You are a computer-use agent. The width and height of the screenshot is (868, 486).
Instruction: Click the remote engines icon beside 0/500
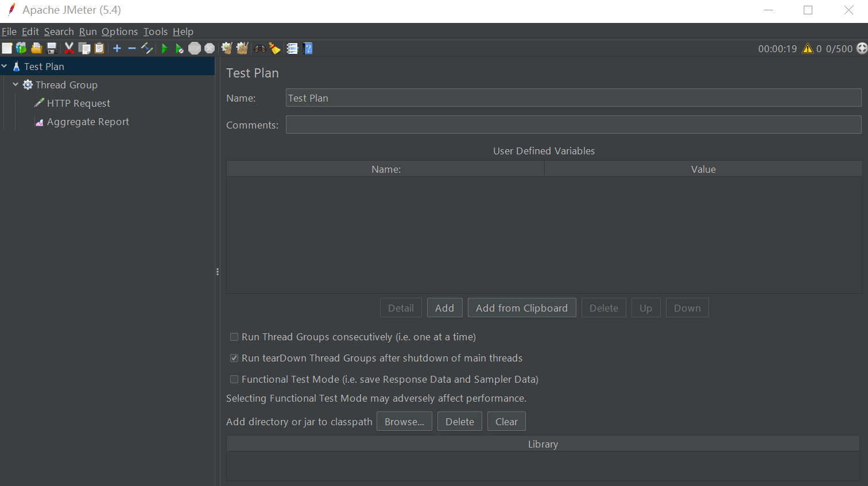click(x=862, y=48)
